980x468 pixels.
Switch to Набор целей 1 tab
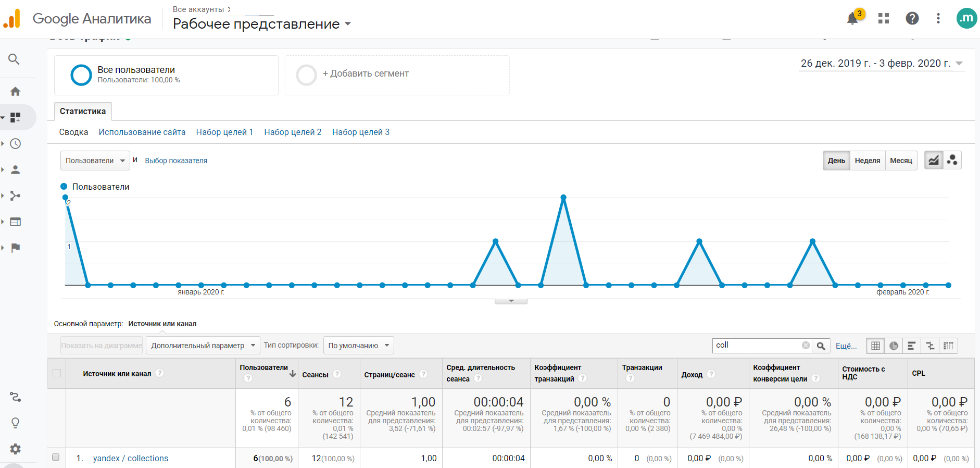tap(224, 132)
